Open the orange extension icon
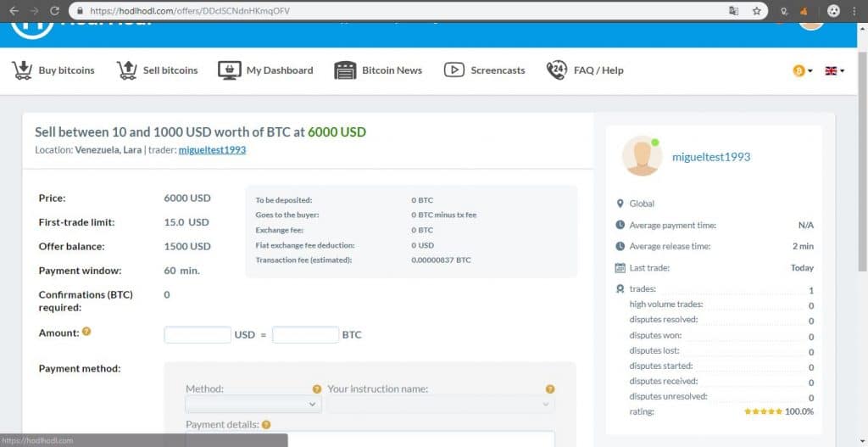The width and height of the screenshot is (868, 447). (x=804, y=11)
